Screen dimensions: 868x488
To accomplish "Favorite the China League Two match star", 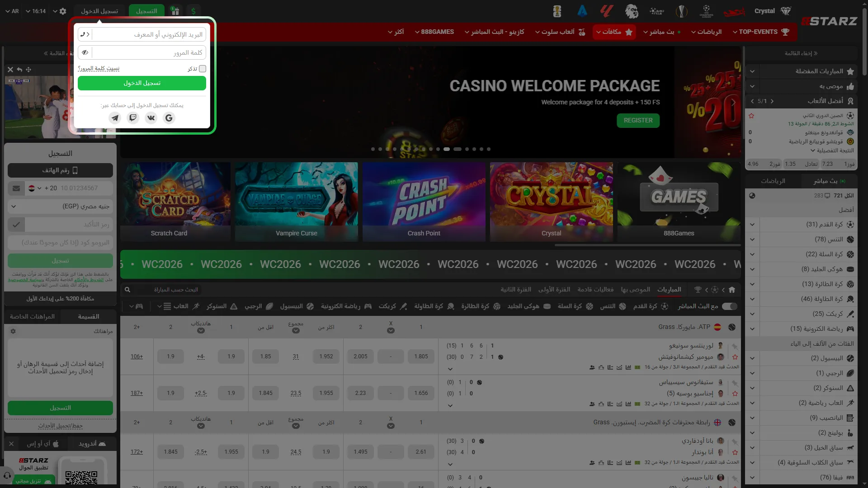I will (x=751, y=116).
